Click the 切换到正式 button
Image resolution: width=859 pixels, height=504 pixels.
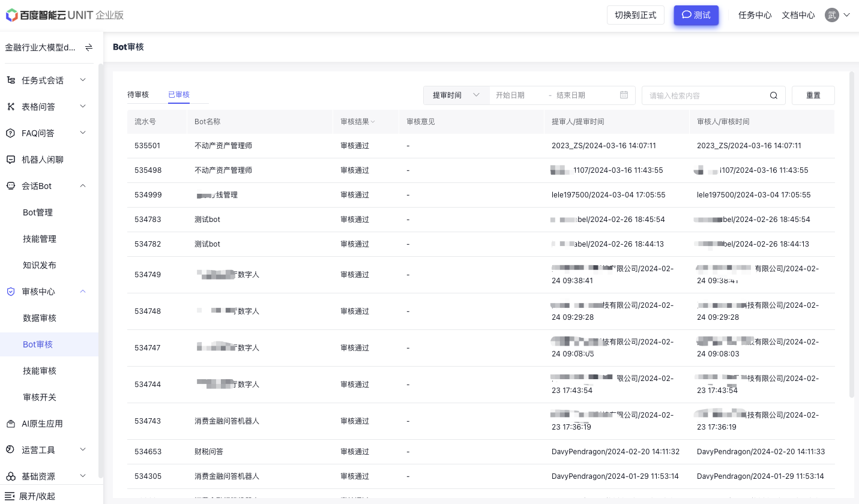pyautogui.click(x=636, y=15)
